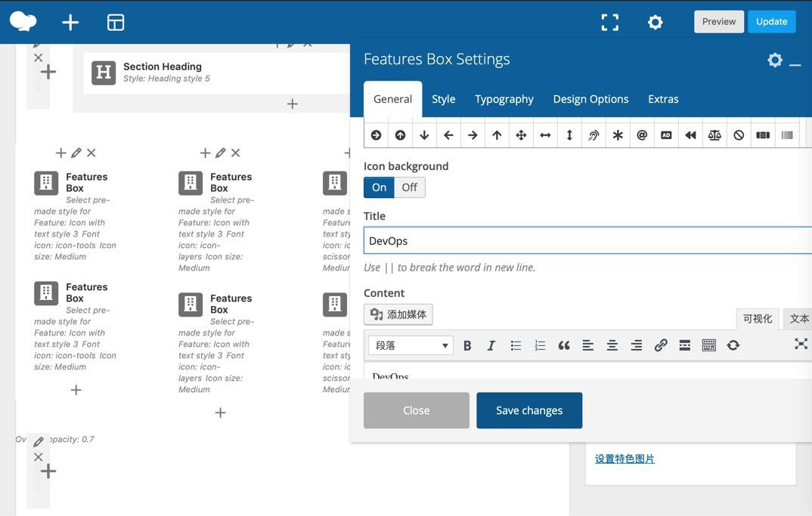Image resolution: width=812 pixels, height=516 pixels.
Task: Click the add element plus icon in top bar
Action: (70, 23)
